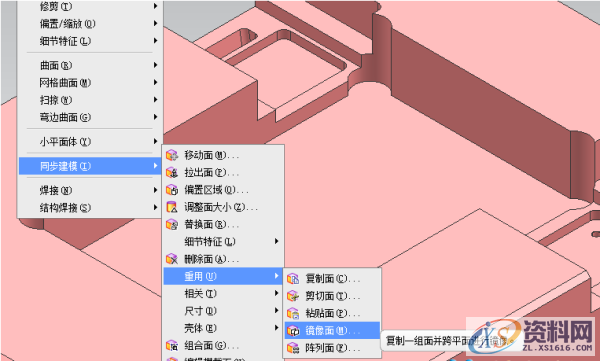
Task: Choose 调整面大小(Z)... menu entry
Action: click(x=223, y=207)
